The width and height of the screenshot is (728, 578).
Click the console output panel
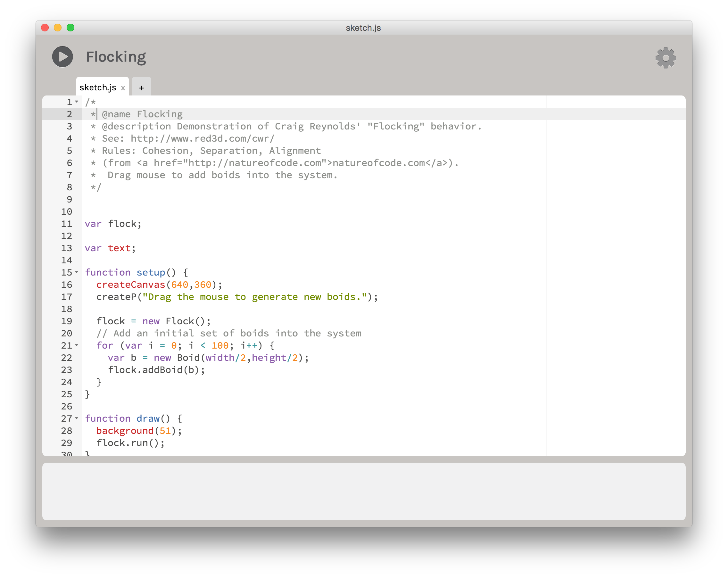tap(364, 491)
